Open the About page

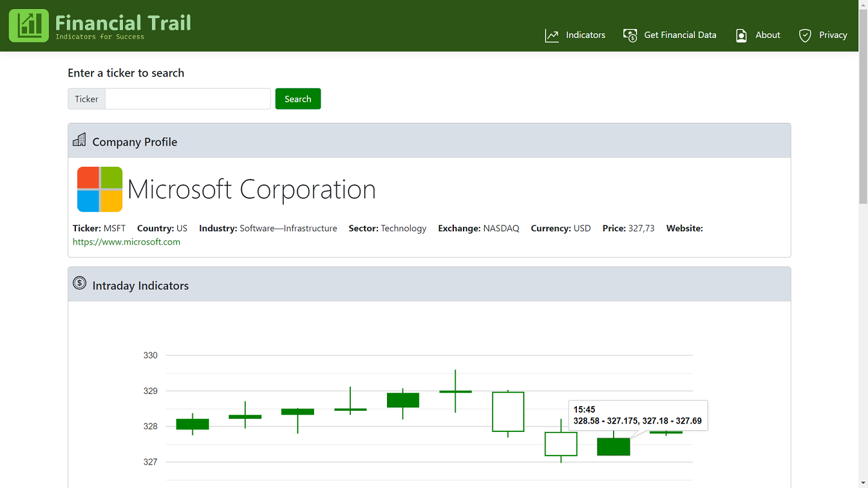coord(767,35)
